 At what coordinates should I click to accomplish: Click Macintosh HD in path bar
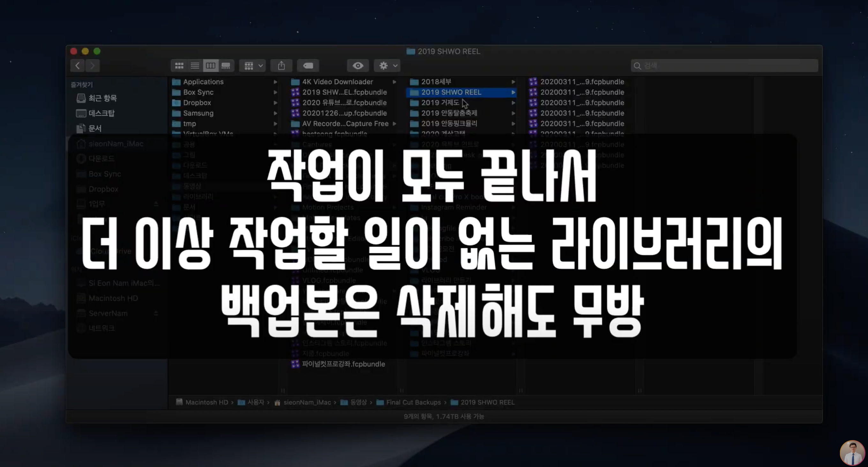click(x=206, y=402)
